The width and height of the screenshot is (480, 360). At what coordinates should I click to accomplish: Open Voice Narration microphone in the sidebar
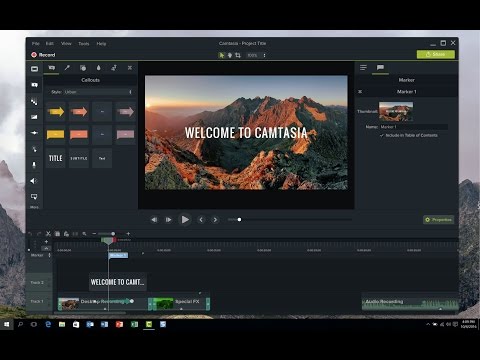tap(34, 165)
